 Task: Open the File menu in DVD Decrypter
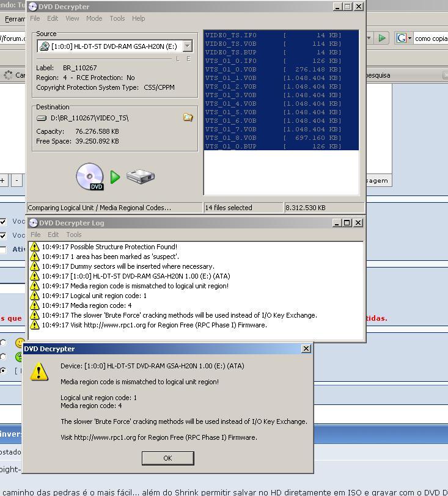point(35,18)
